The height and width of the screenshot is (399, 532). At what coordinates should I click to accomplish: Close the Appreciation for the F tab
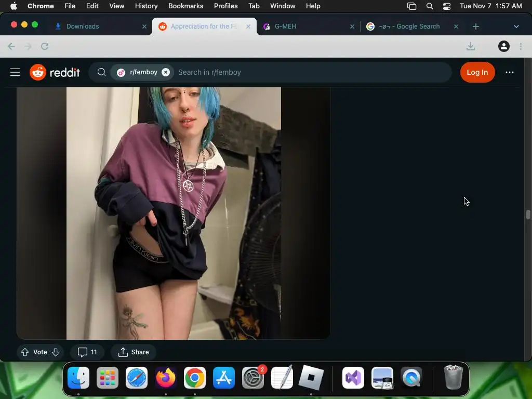(248, 26)
